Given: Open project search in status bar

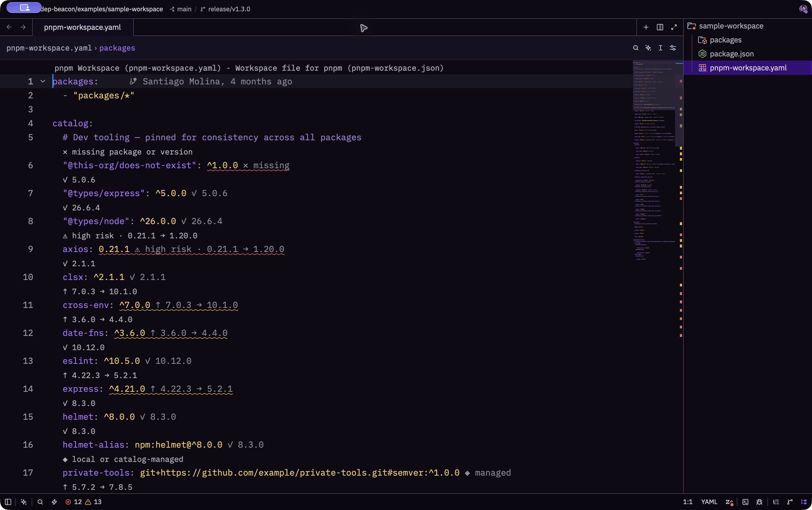Looking at the screenshot, I should pos(40,502).
